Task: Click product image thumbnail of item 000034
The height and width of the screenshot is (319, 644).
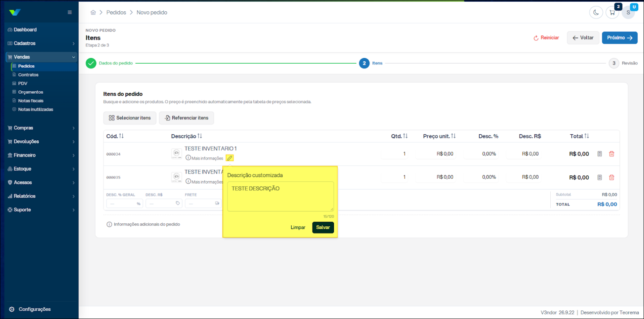Action: click(176, 154)
